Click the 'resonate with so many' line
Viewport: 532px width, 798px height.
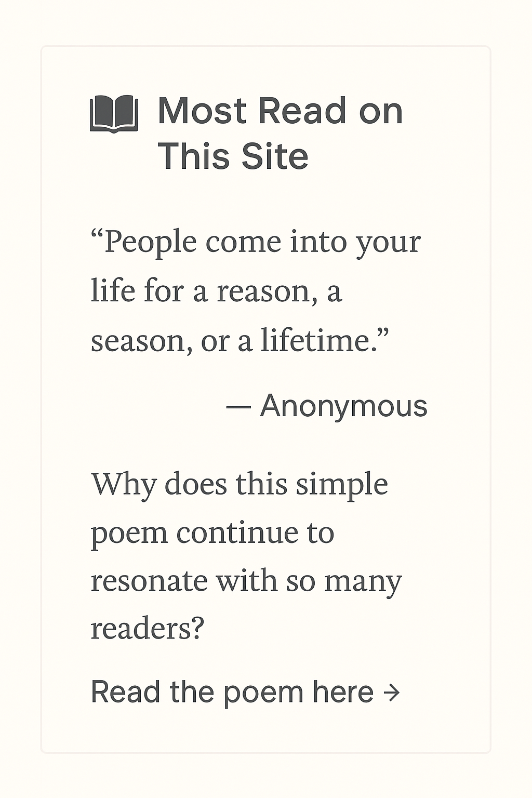[x=246, y=581]
